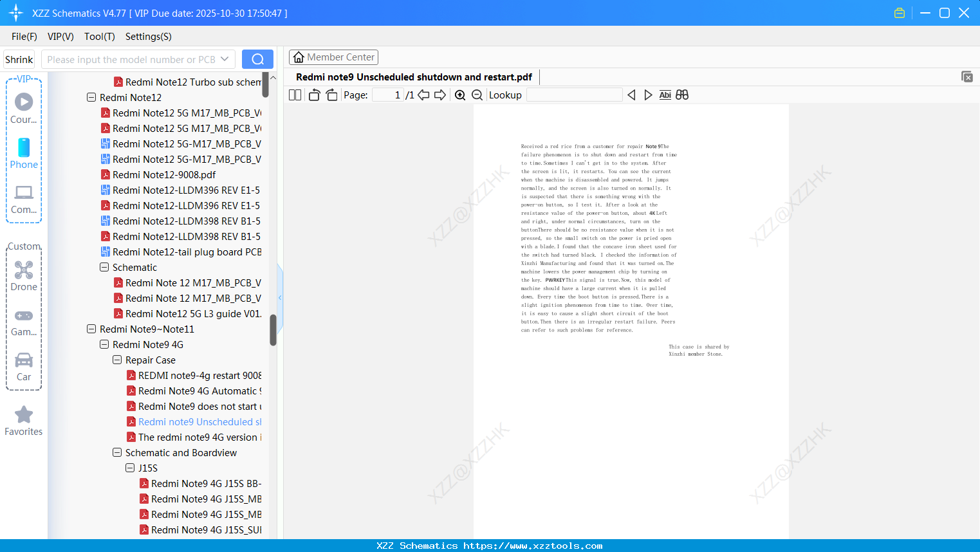The width and height of the screenshot is (980, 552).
Task: Click the Shrink button
Action: coord(19,59)
